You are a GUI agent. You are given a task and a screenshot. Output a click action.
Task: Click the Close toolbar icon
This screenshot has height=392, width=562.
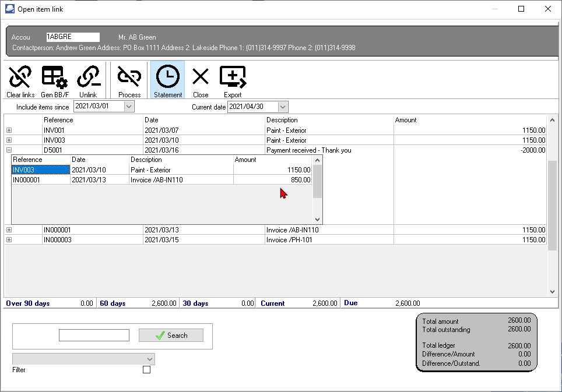pyautogui.click(x=201, y=81)
